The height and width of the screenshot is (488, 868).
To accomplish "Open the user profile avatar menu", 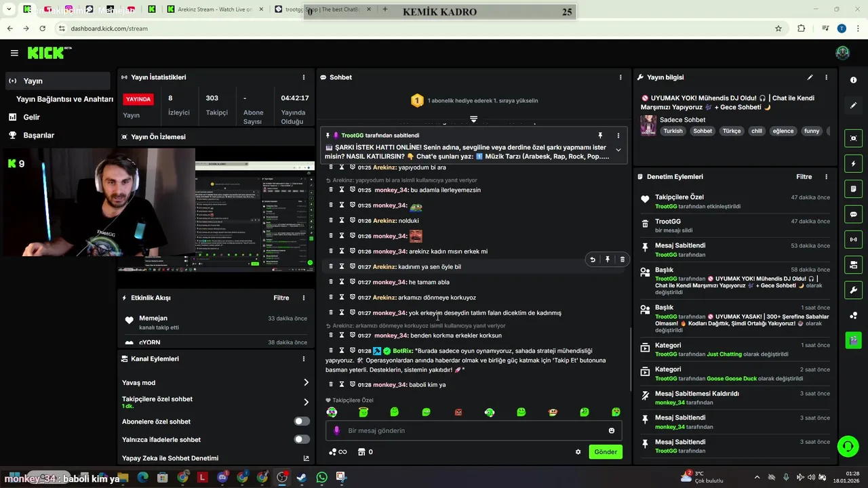I will pyautogui.click(x=842, y=53).
